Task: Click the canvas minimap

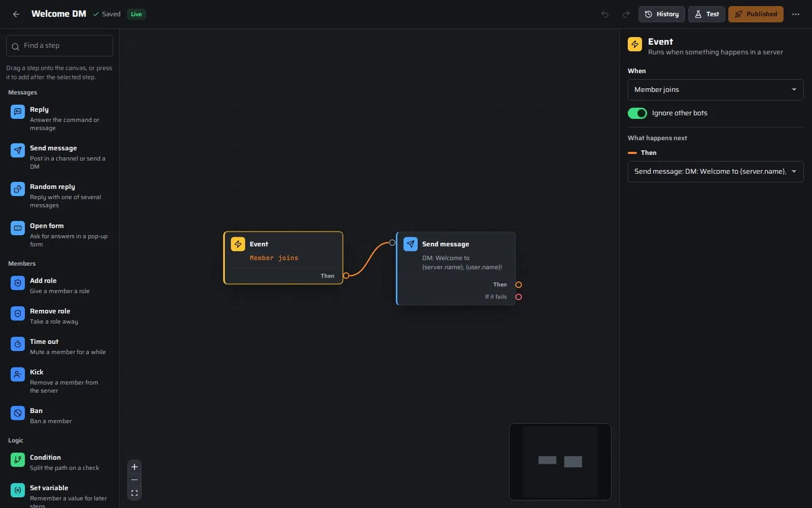Action: point(560,462)
